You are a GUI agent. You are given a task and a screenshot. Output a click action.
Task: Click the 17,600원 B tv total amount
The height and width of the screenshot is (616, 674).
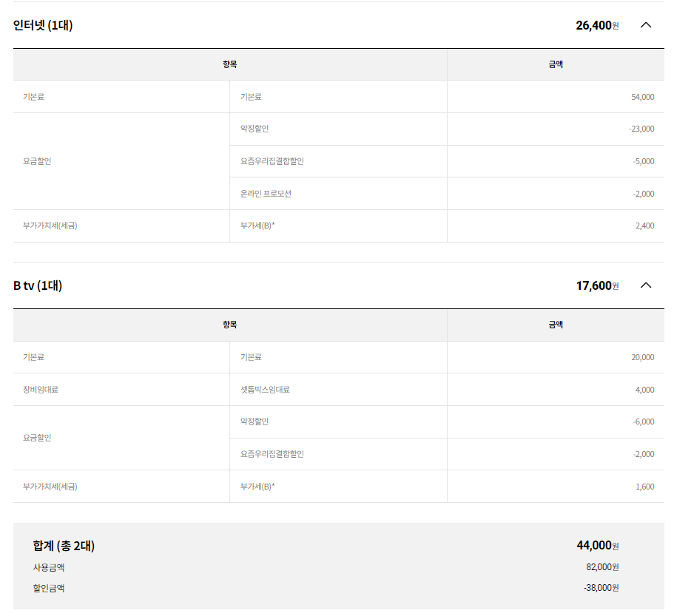(596, 285)
